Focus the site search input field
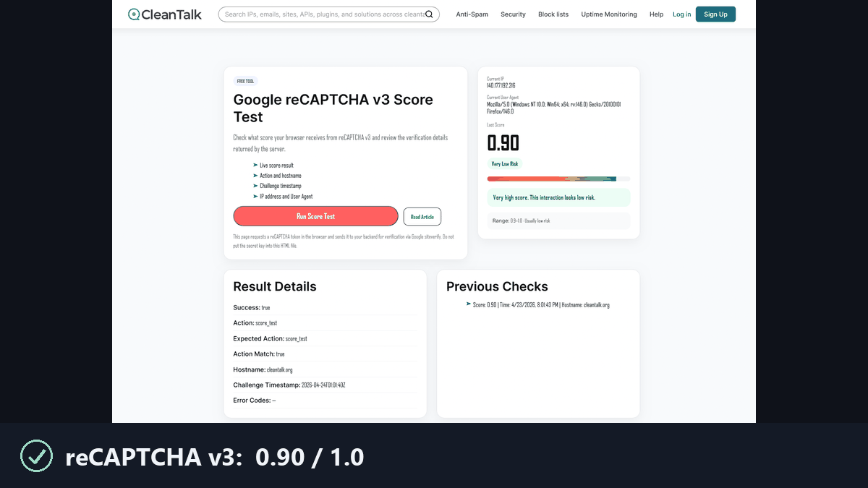The image size is (868, 488). click(x=328, y=14)
